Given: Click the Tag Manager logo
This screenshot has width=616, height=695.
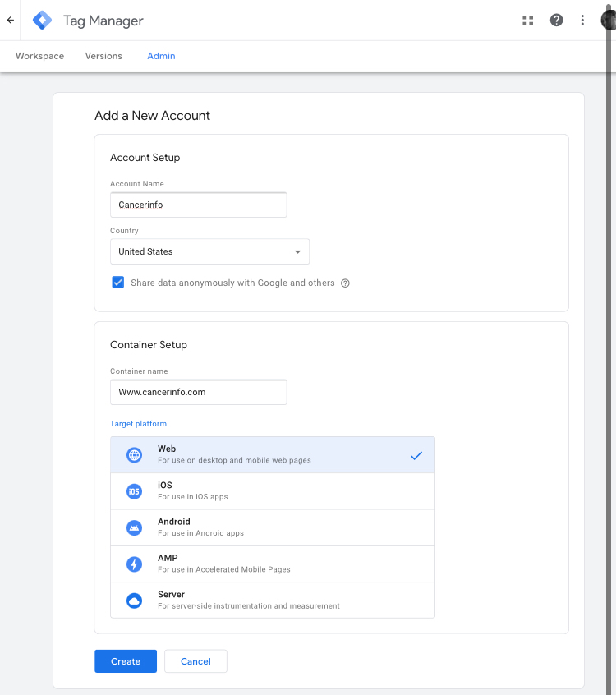Looking at the screenshot, I should pos(42,21).
